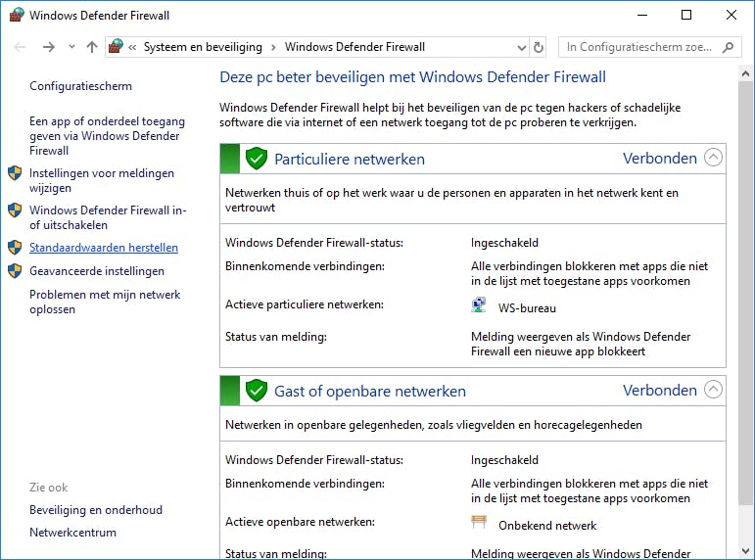Image resolution: width=755 pixels, height=560 pixels.
Task: Click the Onbekend netwerk label
Action: pyautogui.click(x=547, y=526)
